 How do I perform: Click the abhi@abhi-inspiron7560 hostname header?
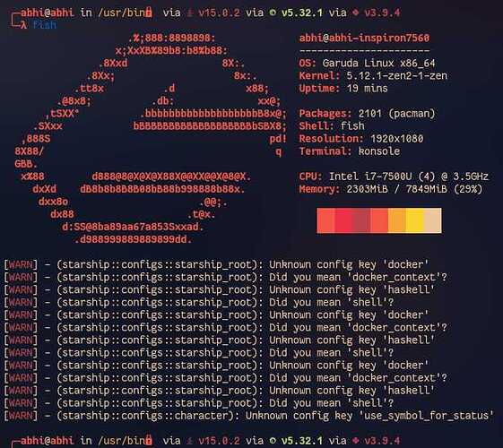pos(364,38)
